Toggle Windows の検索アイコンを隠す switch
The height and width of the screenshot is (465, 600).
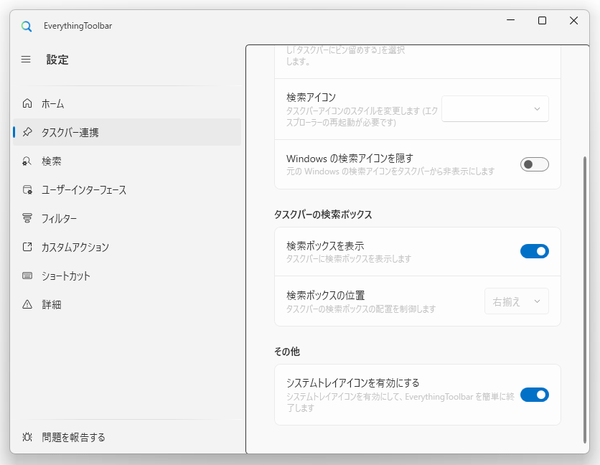tap(534, 165)
